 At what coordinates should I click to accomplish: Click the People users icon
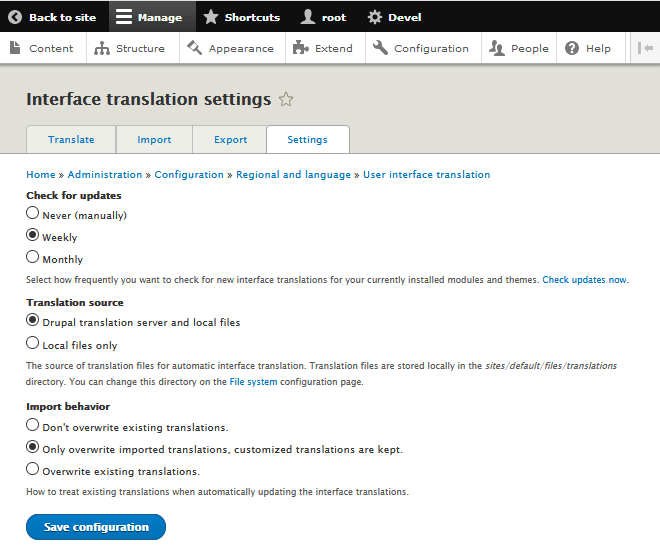pos(497,48)
